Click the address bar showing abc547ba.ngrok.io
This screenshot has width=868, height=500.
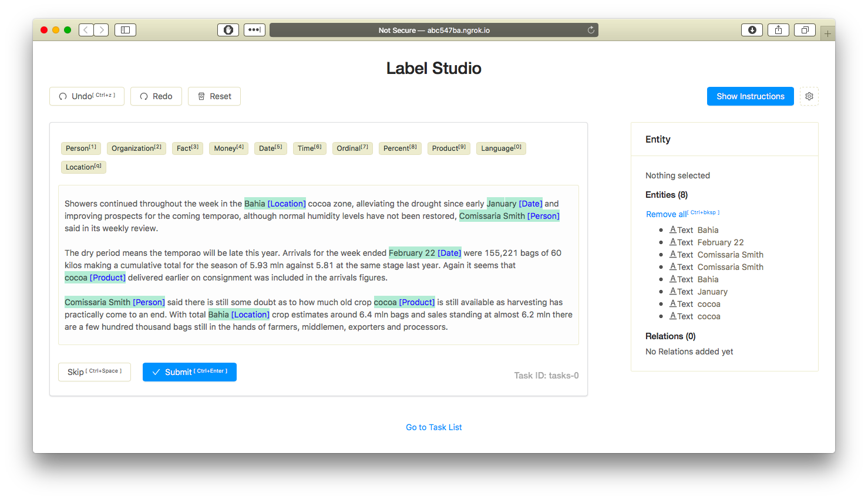click(433, 30)
